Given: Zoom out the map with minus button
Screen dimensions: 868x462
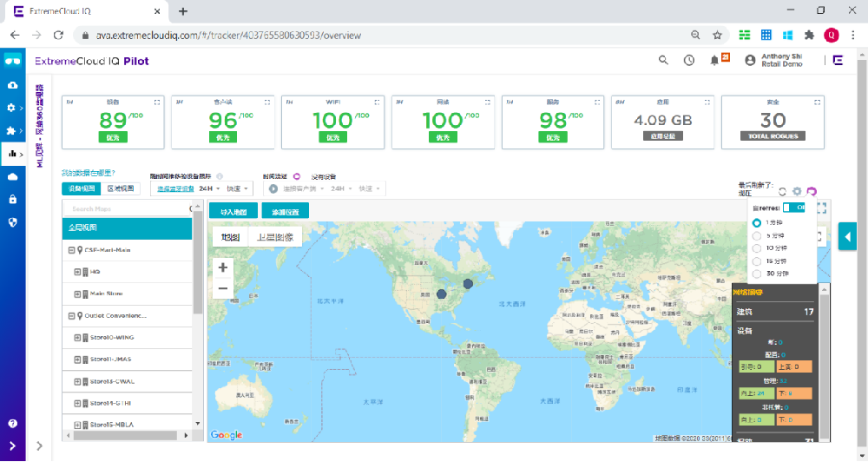Looking at the screenshot, I should tap(223, 288).
